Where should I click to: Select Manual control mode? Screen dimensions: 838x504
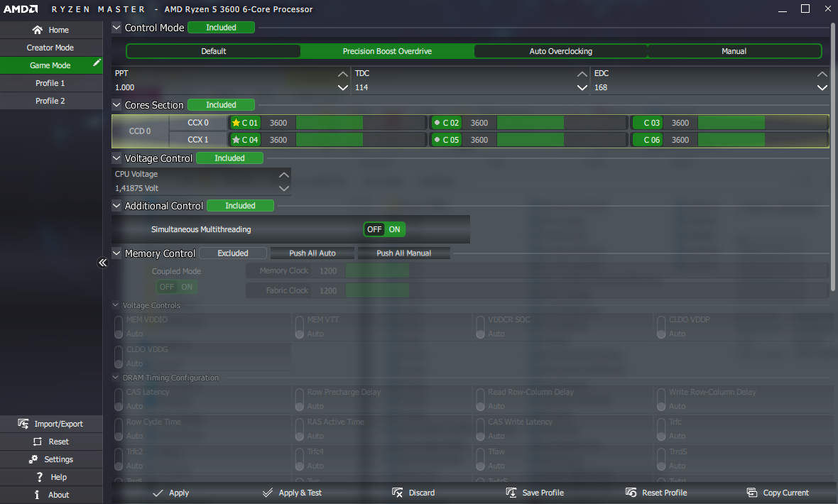pyautogui.click(x=734, y=51)
